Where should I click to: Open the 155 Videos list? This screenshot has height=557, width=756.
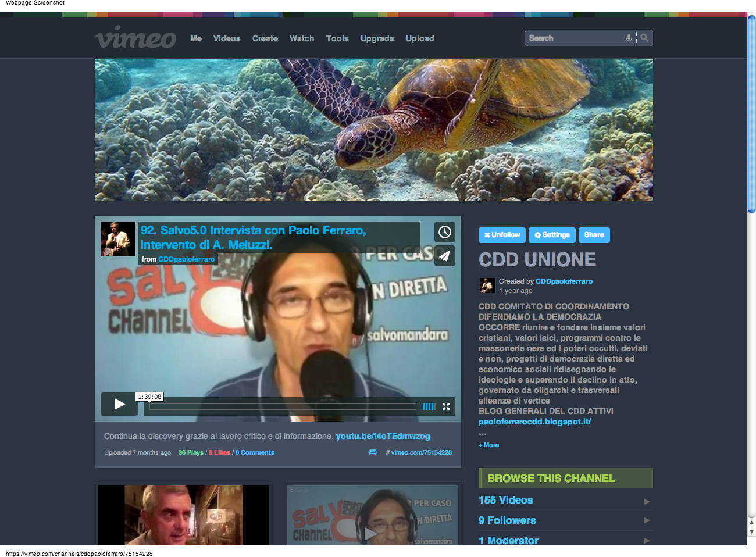[x=506, y=500]
